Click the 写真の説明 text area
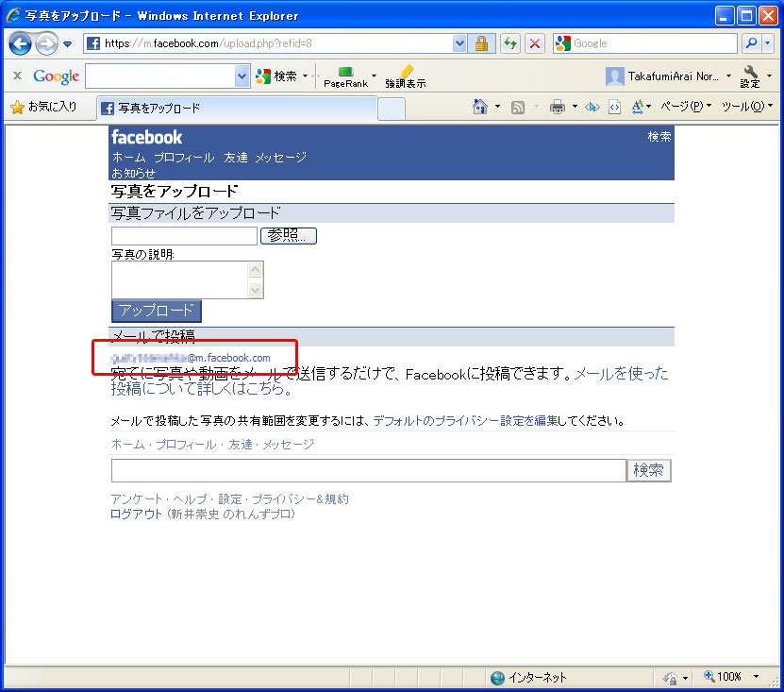 [180, 279]
